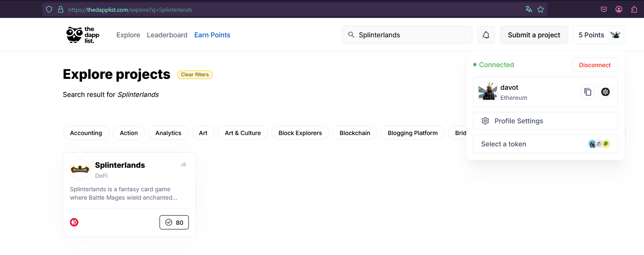Filter by Blogging Platform category
The width and height of the screenshot is (644, 255).
tap(412, 133)
